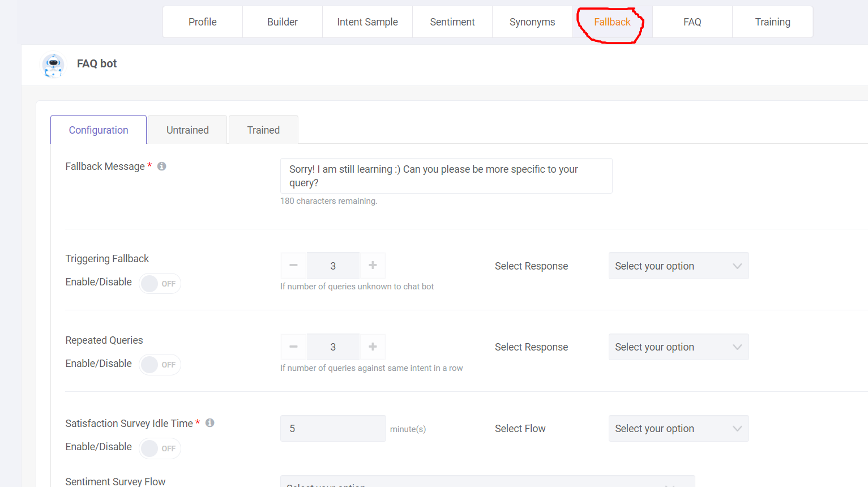Image resolution: width=868 pixels, height=487 pixels.
Task: Click the Repeated Queries label
Action: pyautogui.click(x=104, y=340)
